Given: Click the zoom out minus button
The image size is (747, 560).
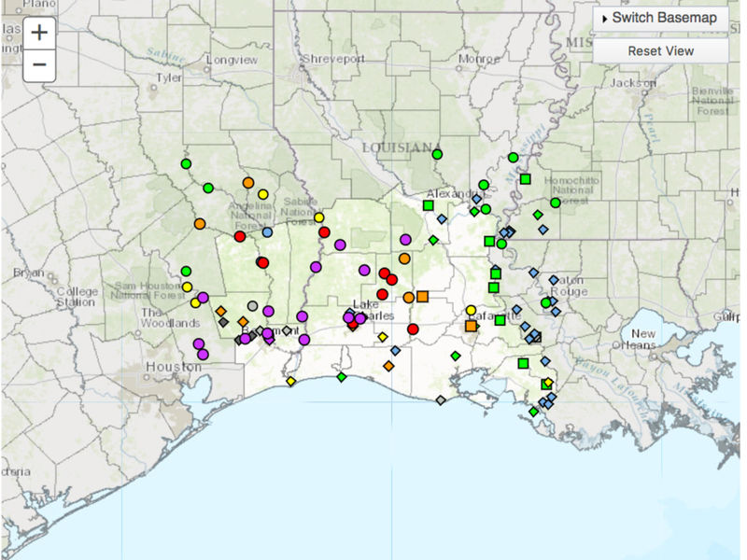Looking at the screenshot, I should 37,64.
